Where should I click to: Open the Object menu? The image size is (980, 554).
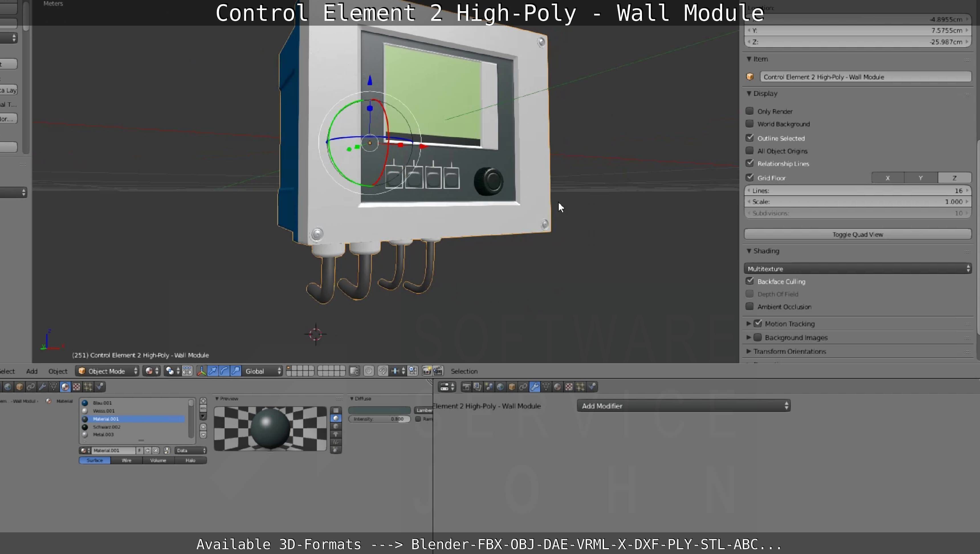(58, 371)
